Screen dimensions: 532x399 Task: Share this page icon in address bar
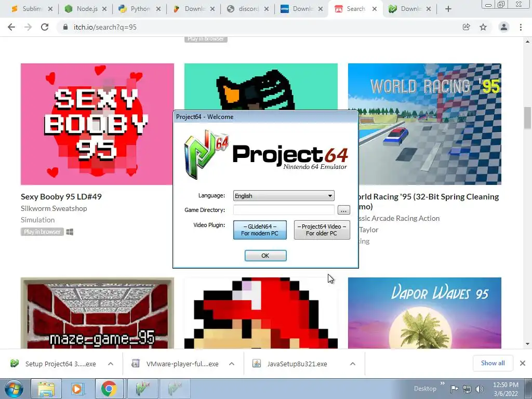467,27
